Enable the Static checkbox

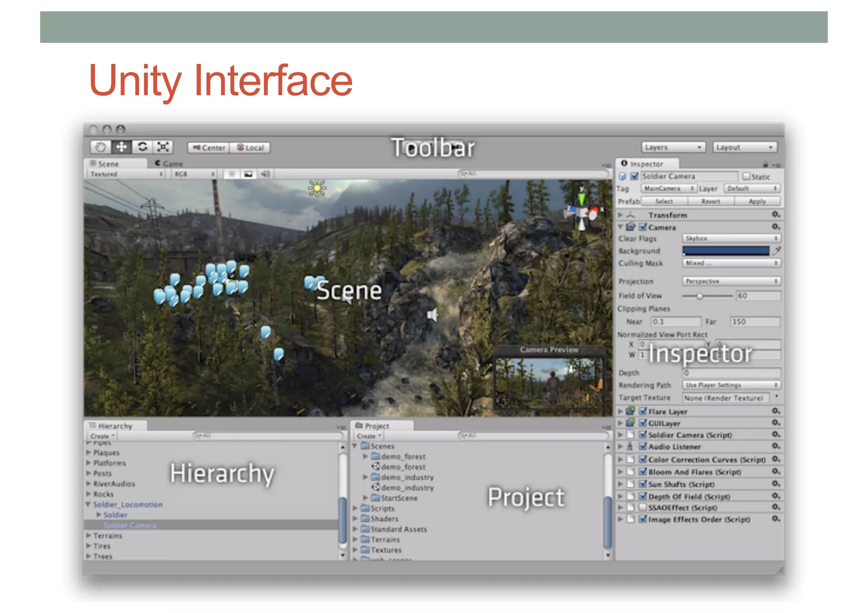[x=746, y=177]
